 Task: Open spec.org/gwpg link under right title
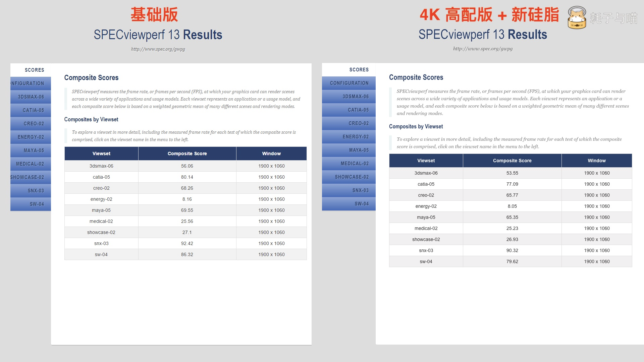point(483,49)
